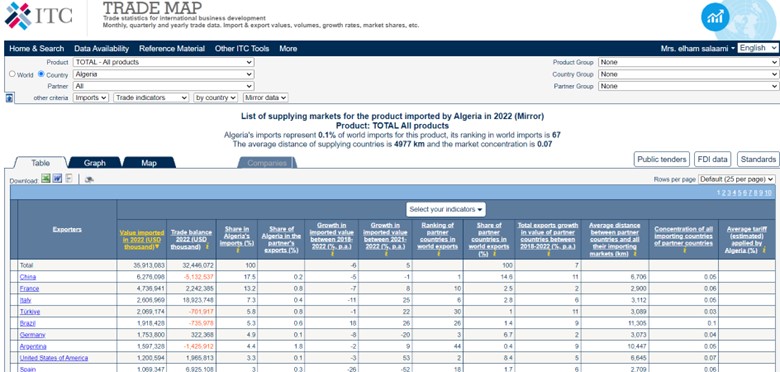This screenshot has height=372, width=780.
Task: Open the China exporter link
Action: 28,277
